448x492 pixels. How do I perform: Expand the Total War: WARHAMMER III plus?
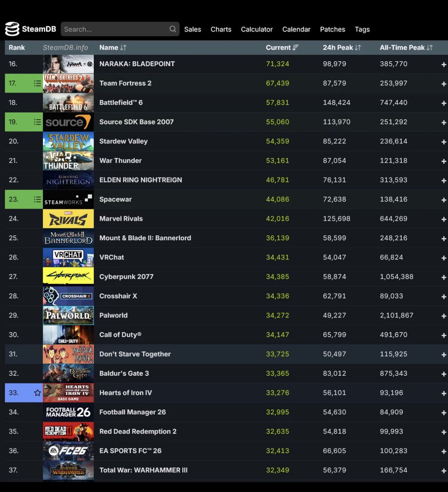(443, 471)
